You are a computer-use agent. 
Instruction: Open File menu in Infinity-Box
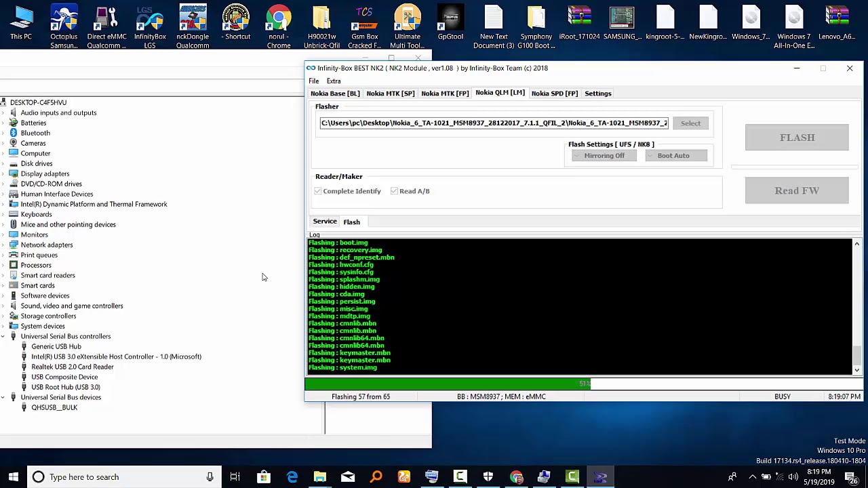point(314,81)
